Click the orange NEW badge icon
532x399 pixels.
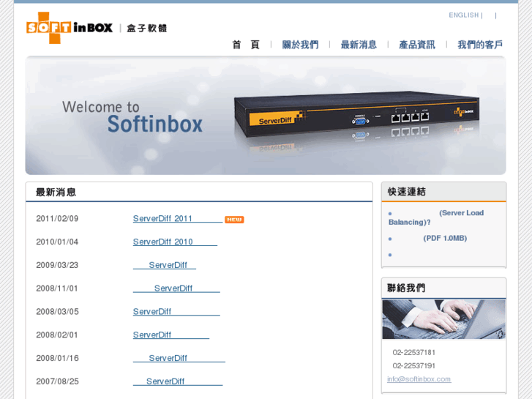(234, 220)
